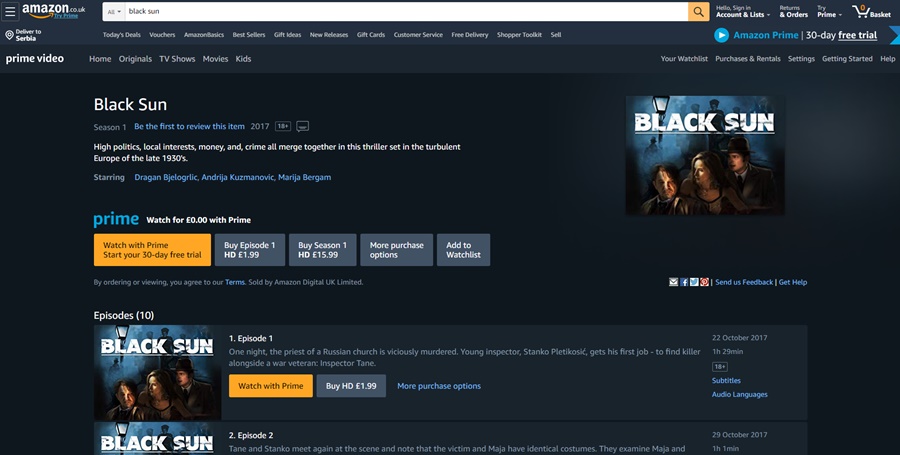Viewport: 900px width, 455px height.
Task: Open the shopping basket icon
Action: click(870, 11)
